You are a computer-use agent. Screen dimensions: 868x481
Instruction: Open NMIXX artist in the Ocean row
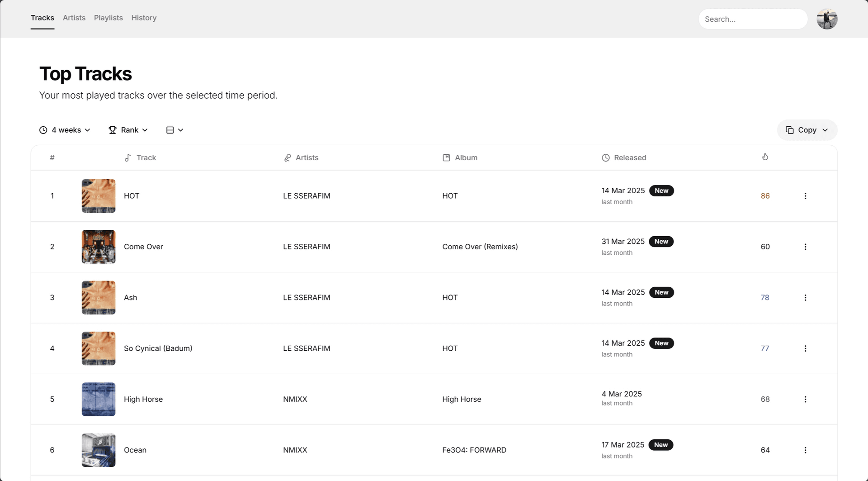pos(295,450)
